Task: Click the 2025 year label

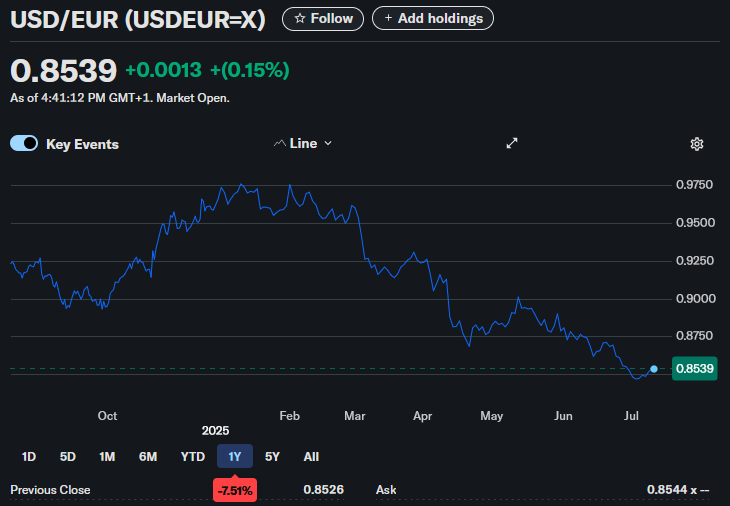Action: [x=215, y=431]
